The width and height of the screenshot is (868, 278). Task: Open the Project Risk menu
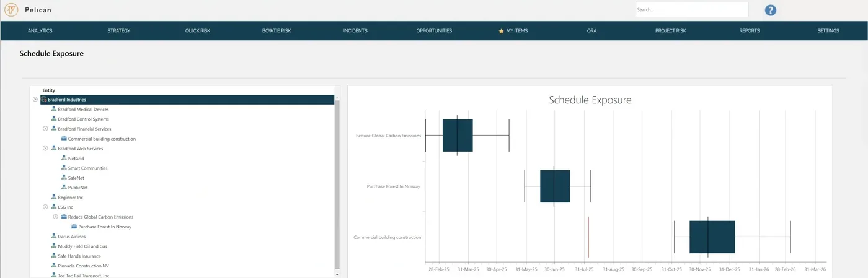tap(671, 31)
